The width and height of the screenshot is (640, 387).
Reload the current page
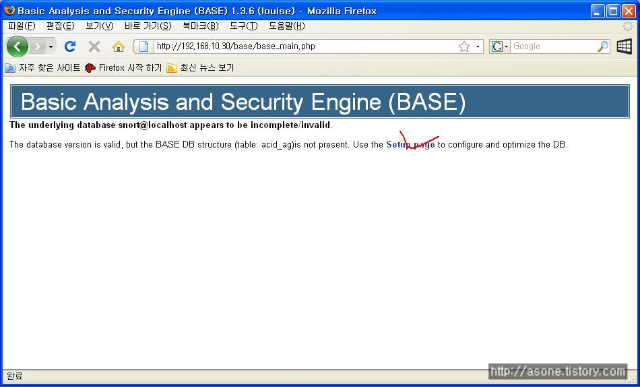70,47
